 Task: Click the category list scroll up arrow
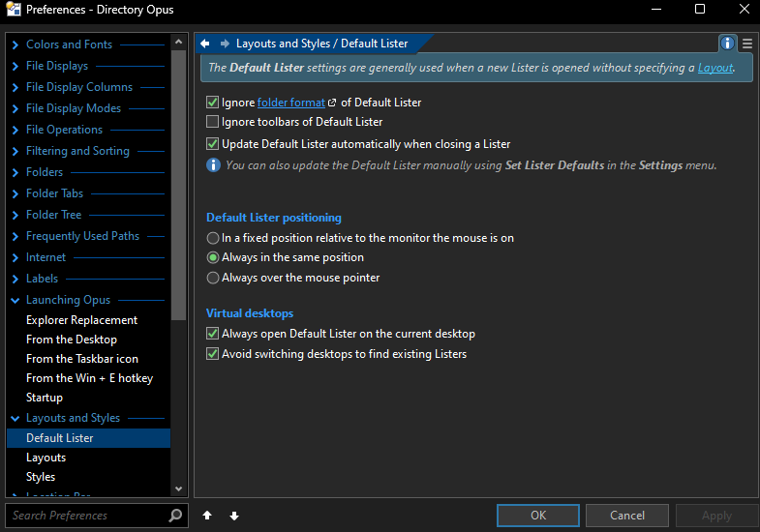[x=178, y=43]
